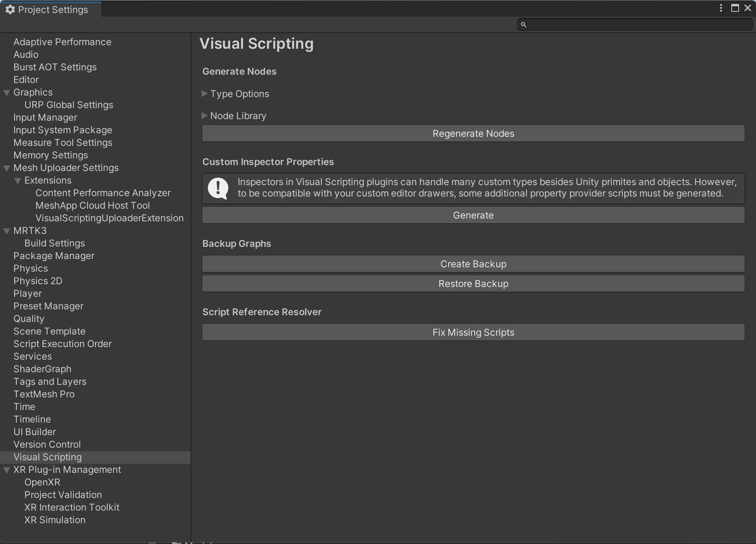Select Visual Scripting settings item

point(48,457)
